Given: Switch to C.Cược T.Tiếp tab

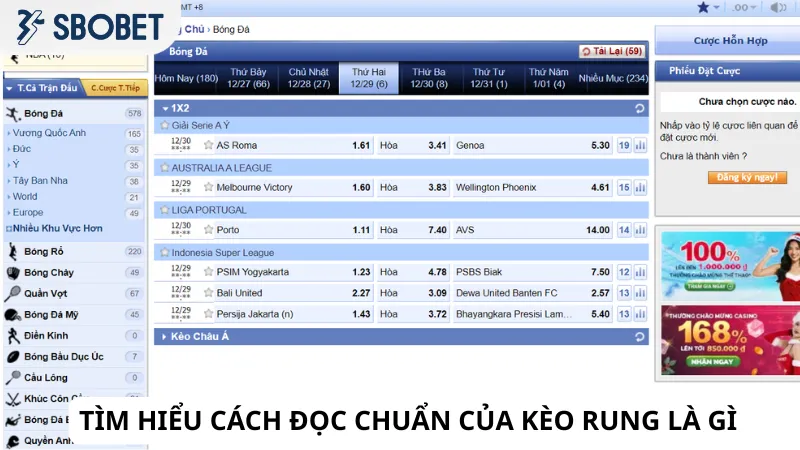Looking at the screenshot, I should (115, 88).
